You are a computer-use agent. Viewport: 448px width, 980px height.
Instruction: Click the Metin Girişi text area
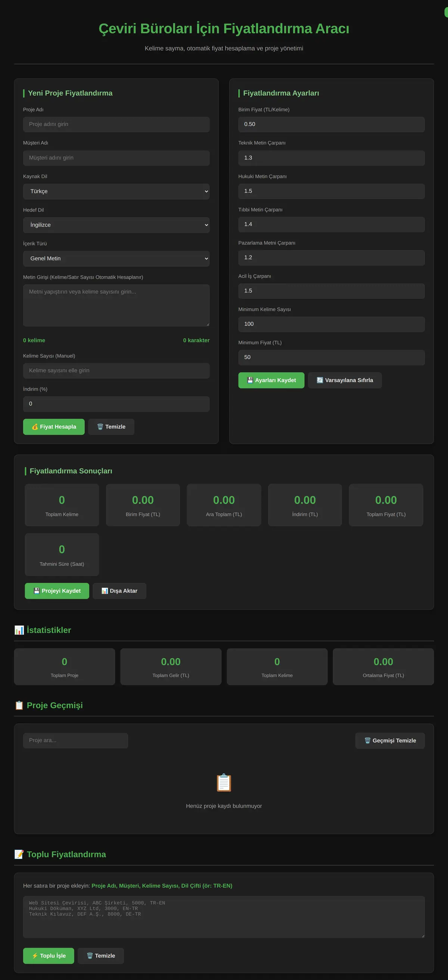pyautogui.click(x=116, y=306)
